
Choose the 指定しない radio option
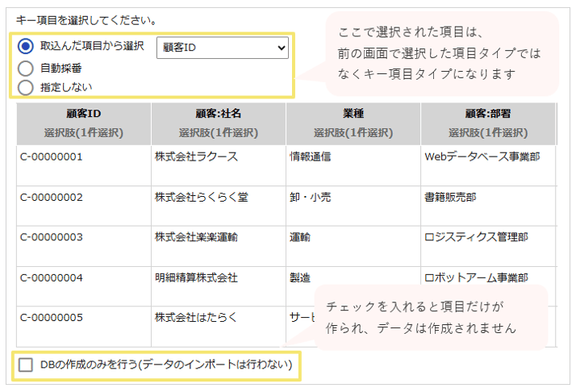point(26,88)
